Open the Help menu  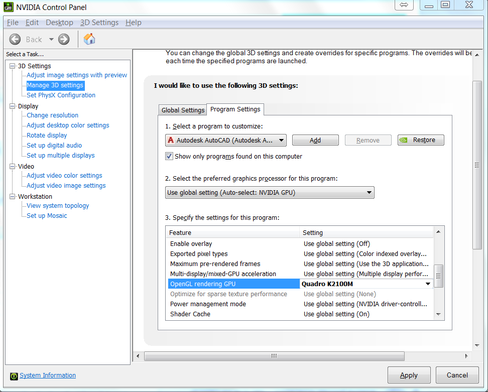click(x=133, y=23)
